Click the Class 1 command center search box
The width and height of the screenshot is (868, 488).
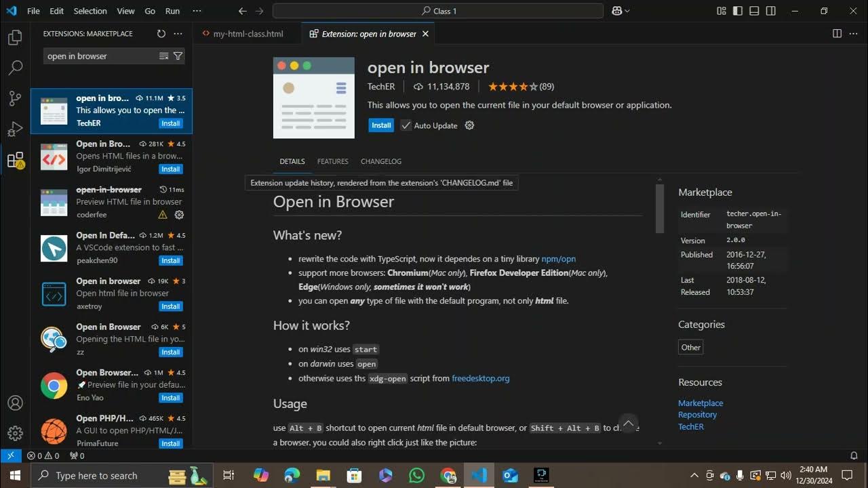438,11
